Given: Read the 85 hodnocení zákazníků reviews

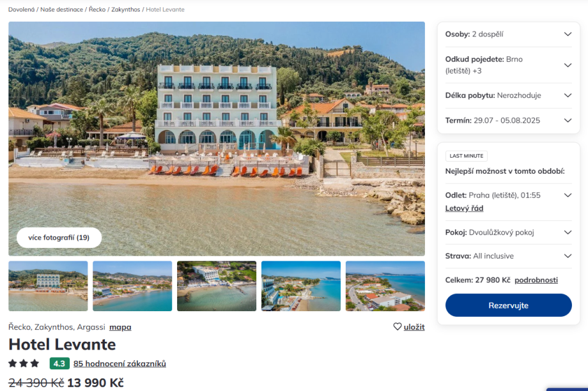Looking at the screenshot, I should click(x=120, y=364).
